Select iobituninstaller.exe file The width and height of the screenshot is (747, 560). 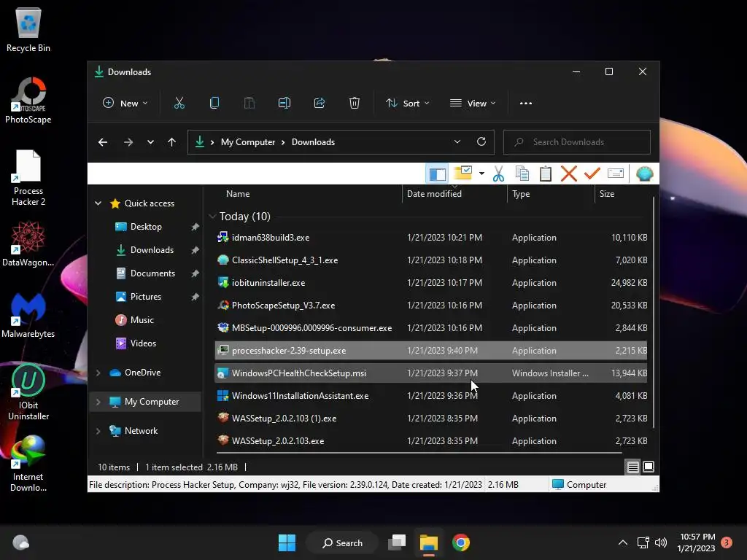tap(430, 283)
